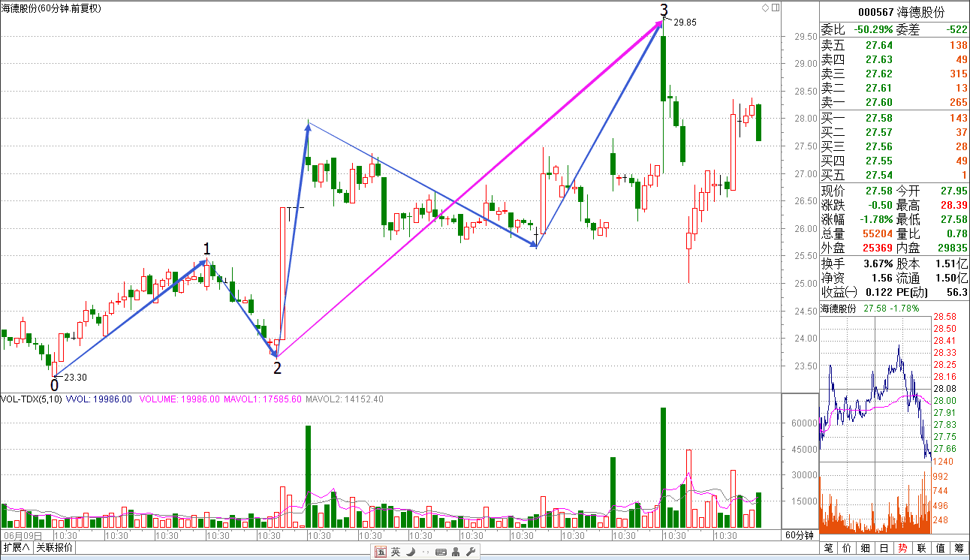970x560 pixels.
Task: Click the diamond icon above the chart
Action: coord(765,8)
